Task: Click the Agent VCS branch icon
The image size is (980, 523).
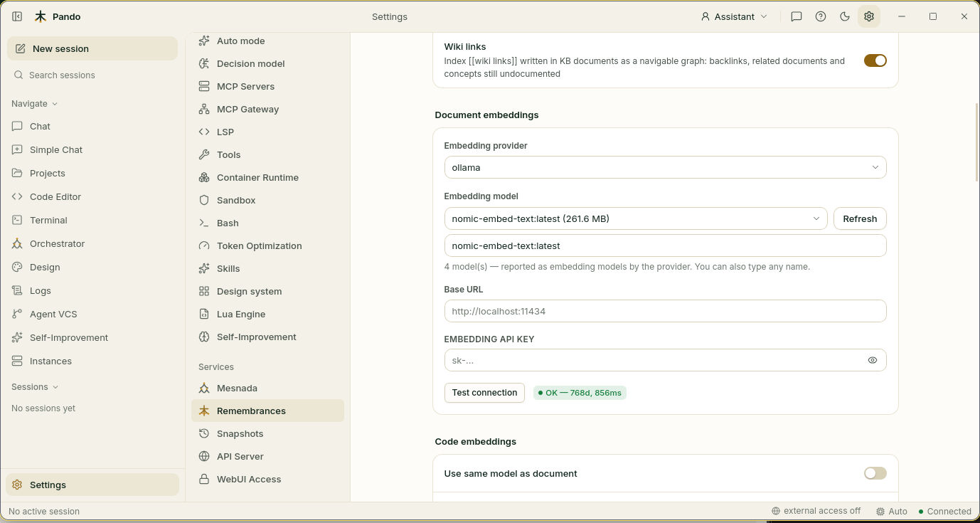Action: click(17, 314)
